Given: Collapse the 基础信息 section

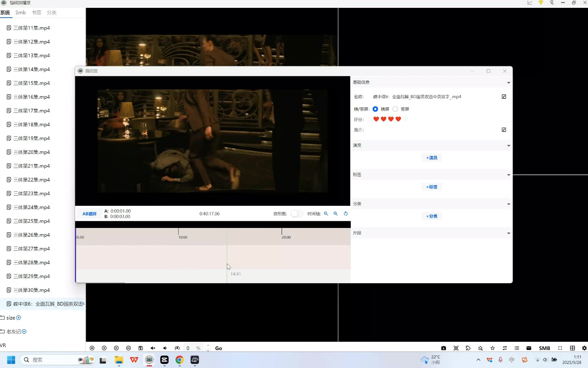Looking at the screenshot, I should coord(508,82).
